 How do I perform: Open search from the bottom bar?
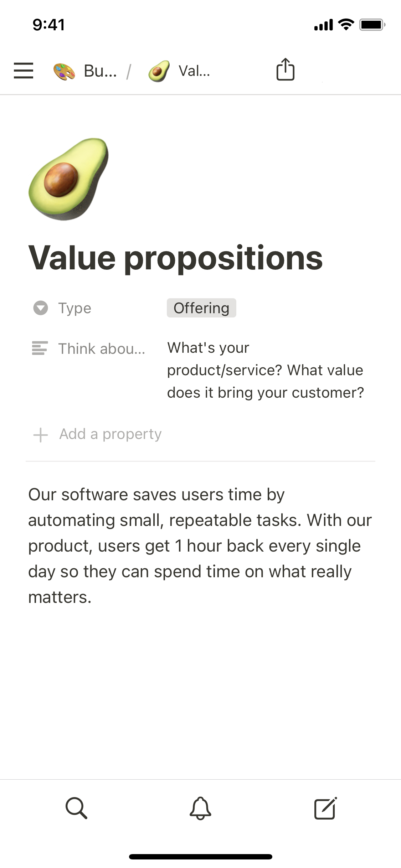point(76,808)
